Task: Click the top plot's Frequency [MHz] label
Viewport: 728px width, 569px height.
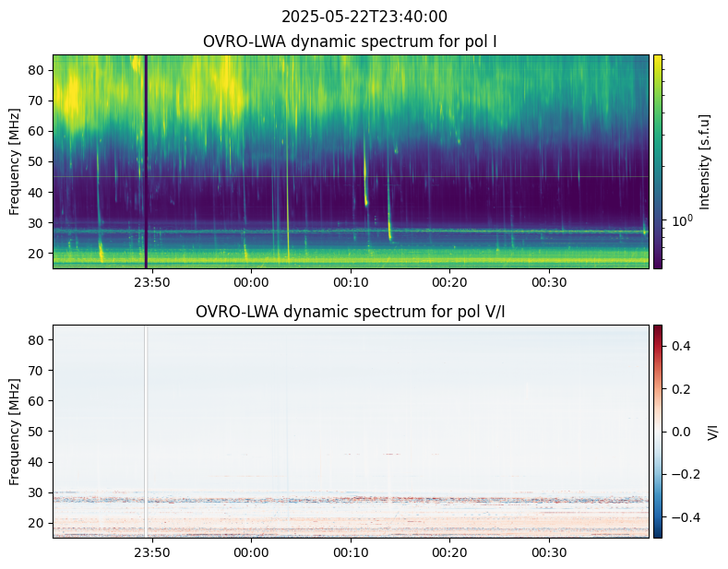Action: tap(15, 161)
